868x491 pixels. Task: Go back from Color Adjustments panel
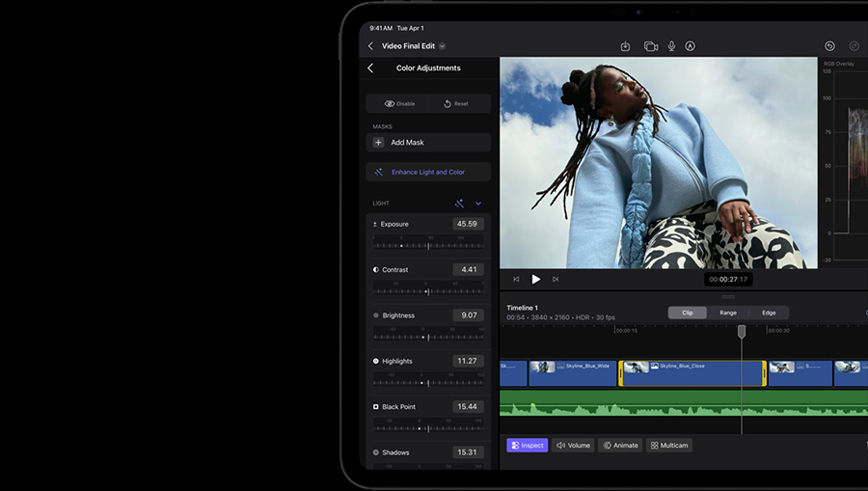click(x=370, y=68)
